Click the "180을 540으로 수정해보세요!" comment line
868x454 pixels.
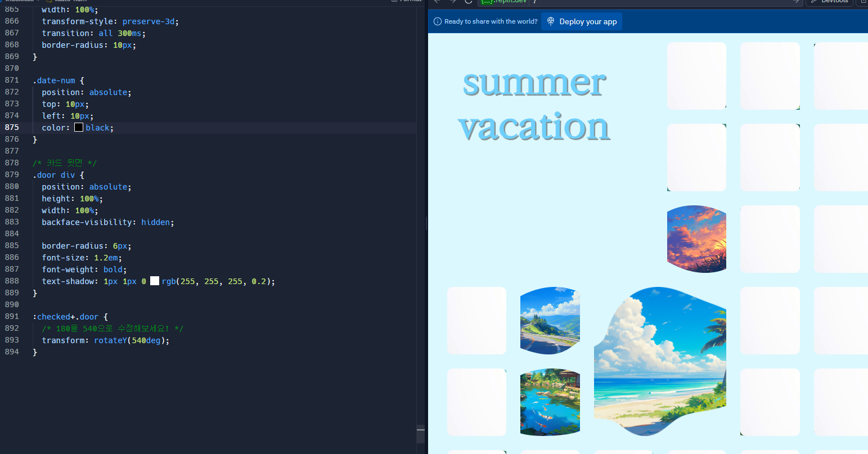click(x=113, y=329)
